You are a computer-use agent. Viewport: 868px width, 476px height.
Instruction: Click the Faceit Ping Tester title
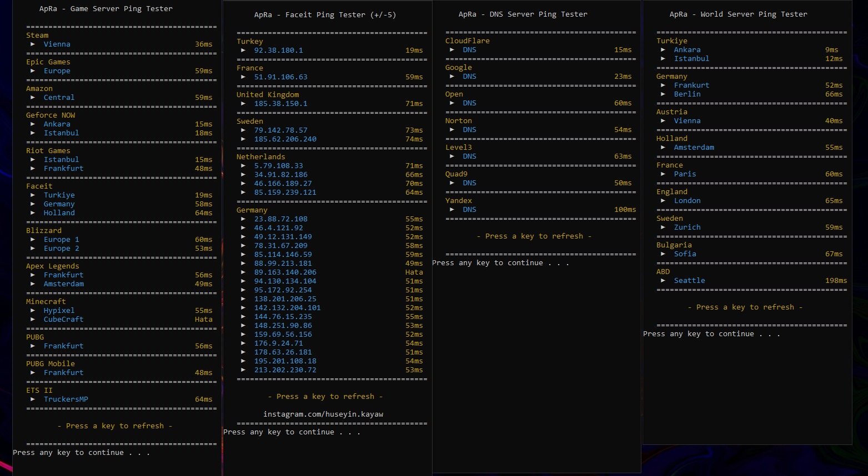pos(325,15)
